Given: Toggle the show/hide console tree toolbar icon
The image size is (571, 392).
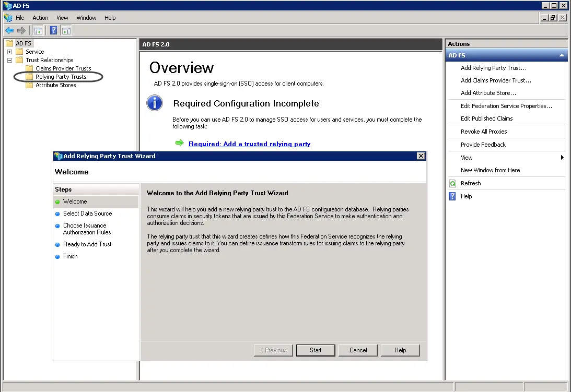Looking at the screenshot, I should (38, 31).
